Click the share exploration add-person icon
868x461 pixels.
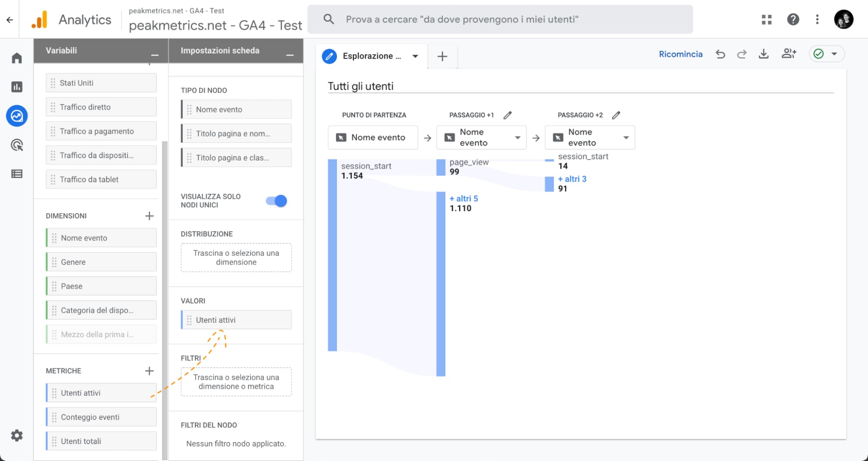coord(789,54)
